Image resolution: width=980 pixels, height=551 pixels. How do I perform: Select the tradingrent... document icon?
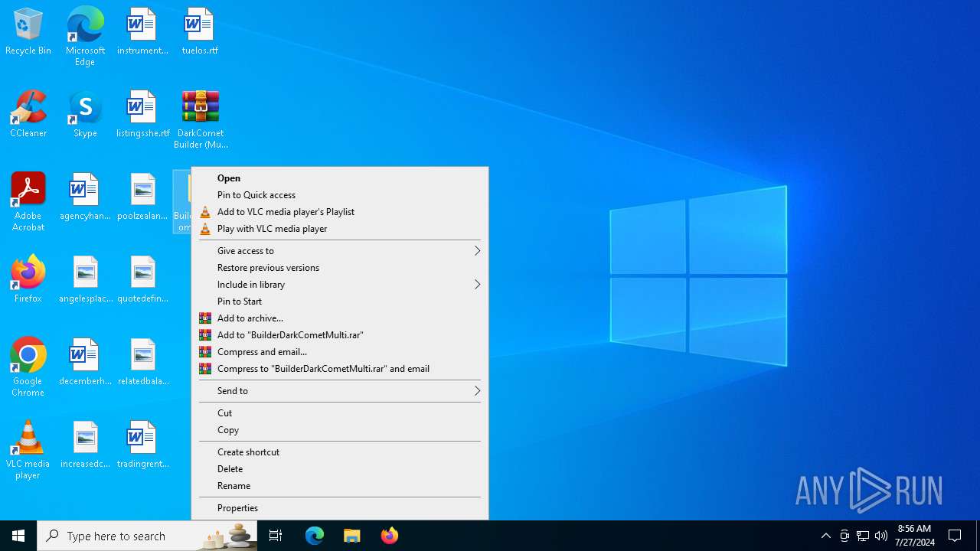[x=142, y=445]
